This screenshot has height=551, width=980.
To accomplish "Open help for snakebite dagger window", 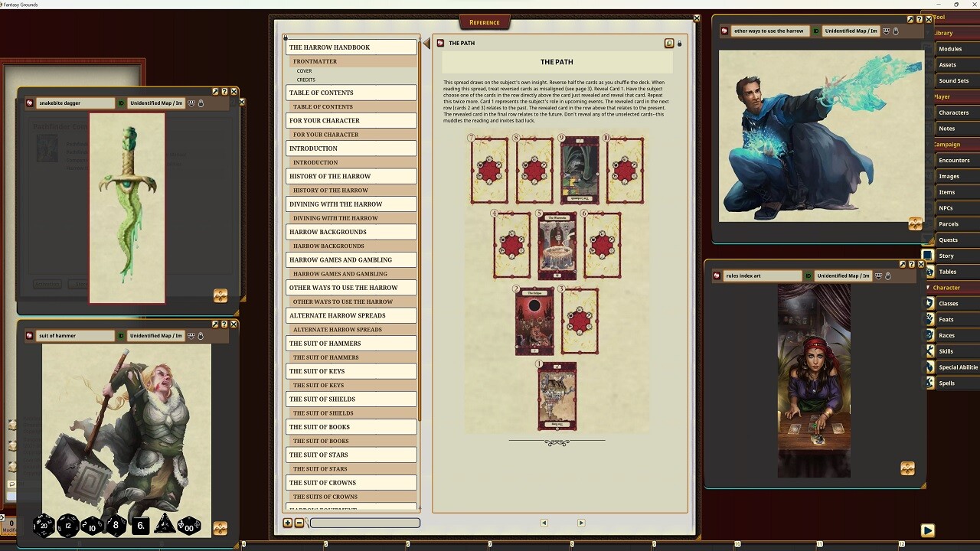I will 224,92.
